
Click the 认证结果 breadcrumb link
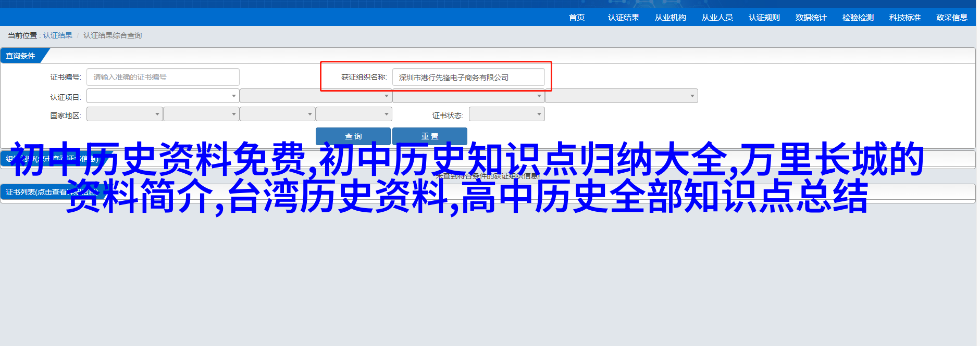point(58,35)
